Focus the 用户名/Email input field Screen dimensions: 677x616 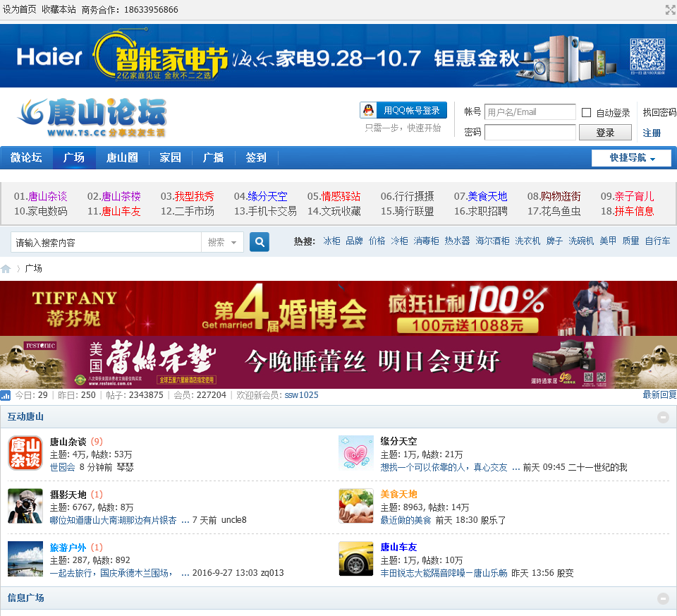pyautogui.click(x=530, y=112)
